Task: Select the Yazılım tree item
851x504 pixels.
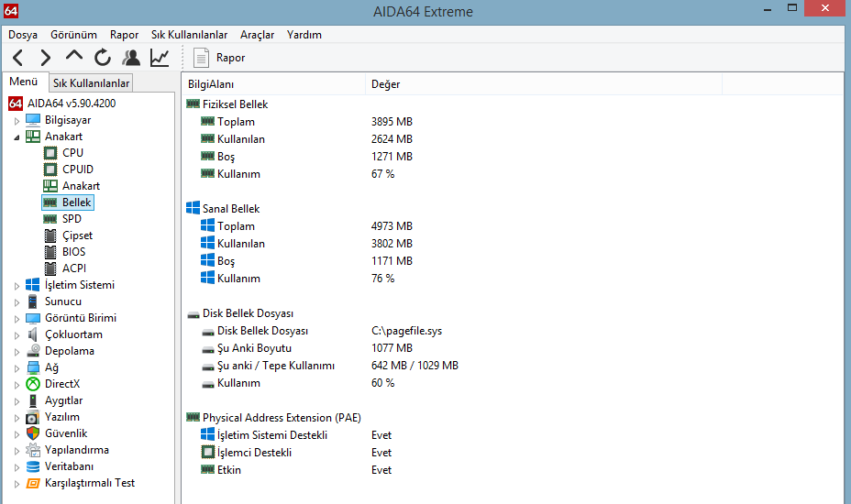Action: [x=61, y=417]
